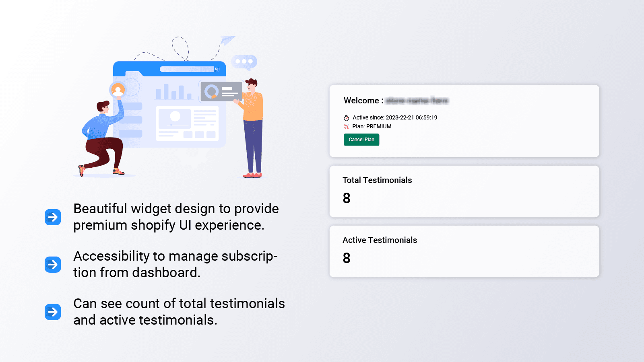
Task: Click the arrow icon beside widget design point
Action: 53,217
